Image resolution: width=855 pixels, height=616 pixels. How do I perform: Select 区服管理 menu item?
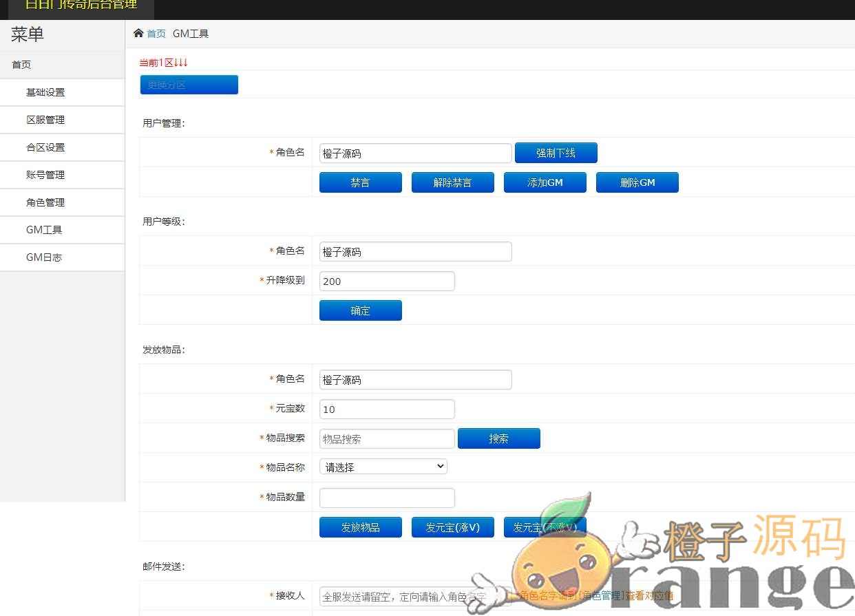45,120
